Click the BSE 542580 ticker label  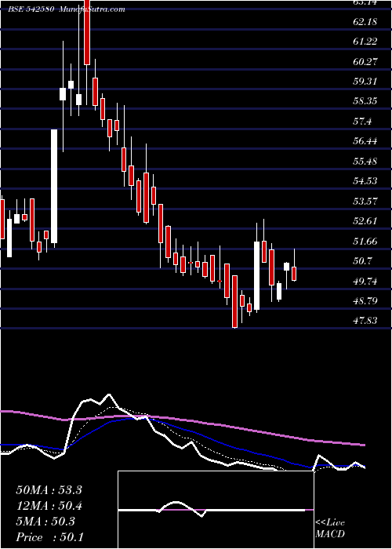31,9
